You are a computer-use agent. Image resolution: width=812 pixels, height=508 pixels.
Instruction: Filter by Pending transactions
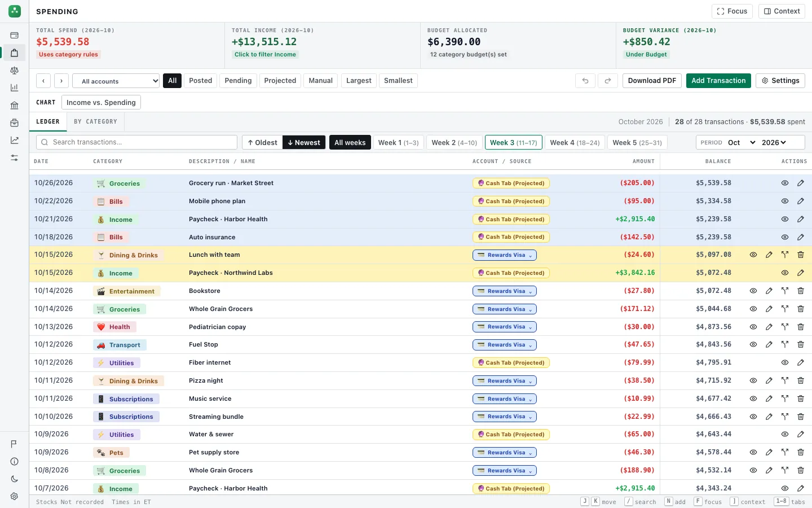coord(238,81)
